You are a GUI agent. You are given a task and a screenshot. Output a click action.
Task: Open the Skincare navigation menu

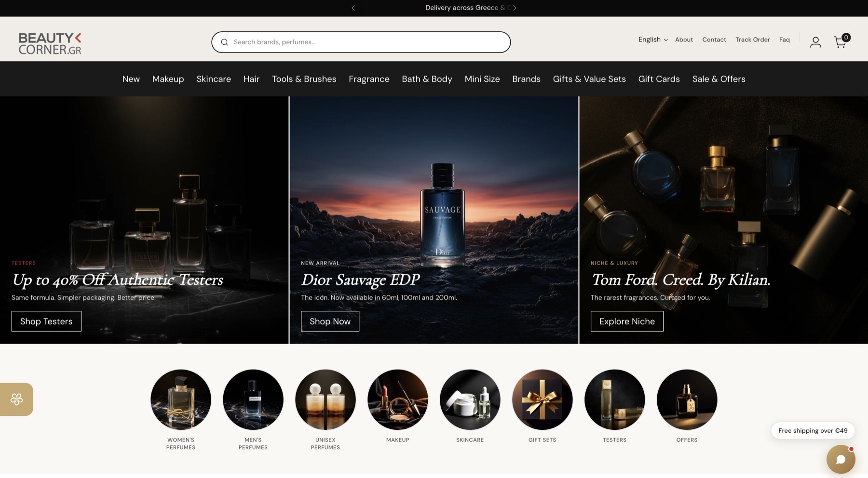tap(214, 79)
